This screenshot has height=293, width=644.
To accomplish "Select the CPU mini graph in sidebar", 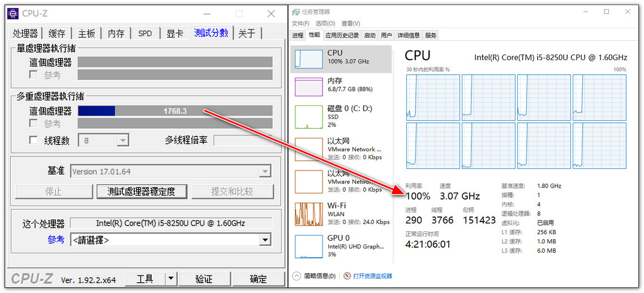I will coord(308,59).
